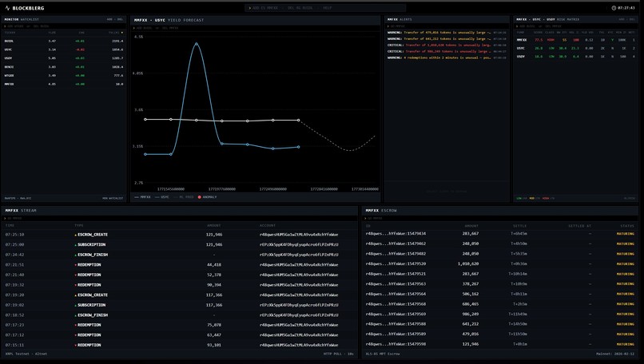Screen dimensions: 644x364
Task: Open the warning about 4 redemptions in 2 minutes
Action: point(447,57)
